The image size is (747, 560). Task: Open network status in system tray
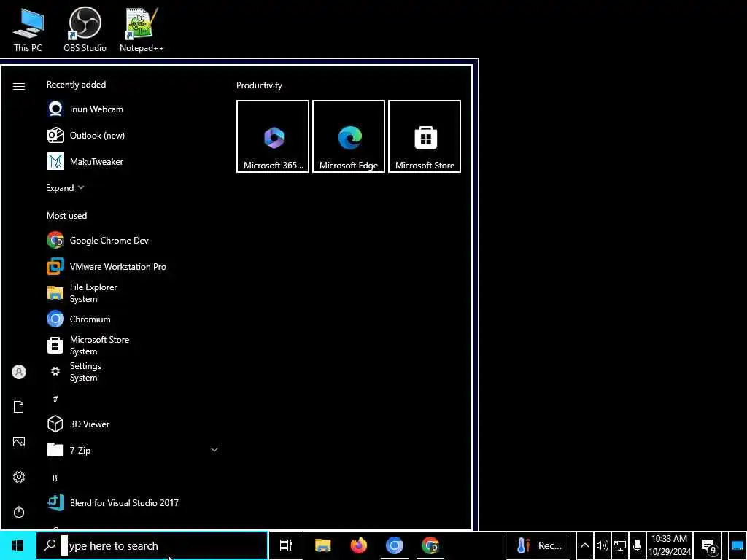click(620, 545)
